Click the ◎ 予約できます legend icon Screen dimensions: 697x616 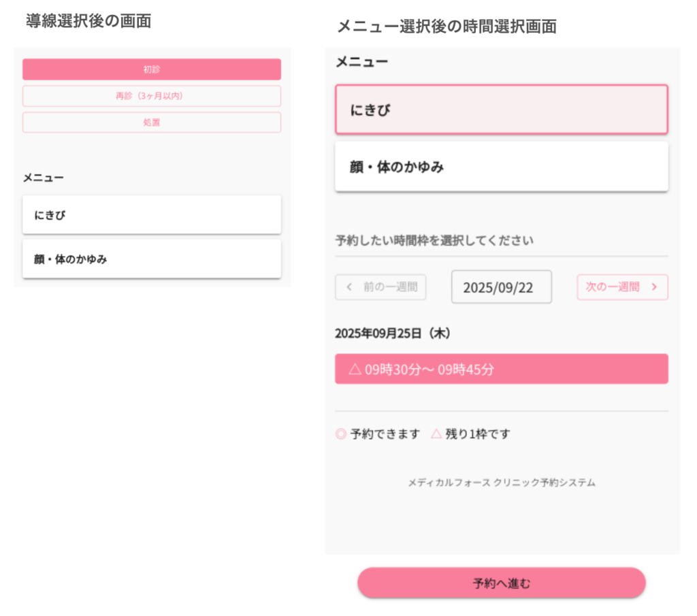tap(341, 434)
